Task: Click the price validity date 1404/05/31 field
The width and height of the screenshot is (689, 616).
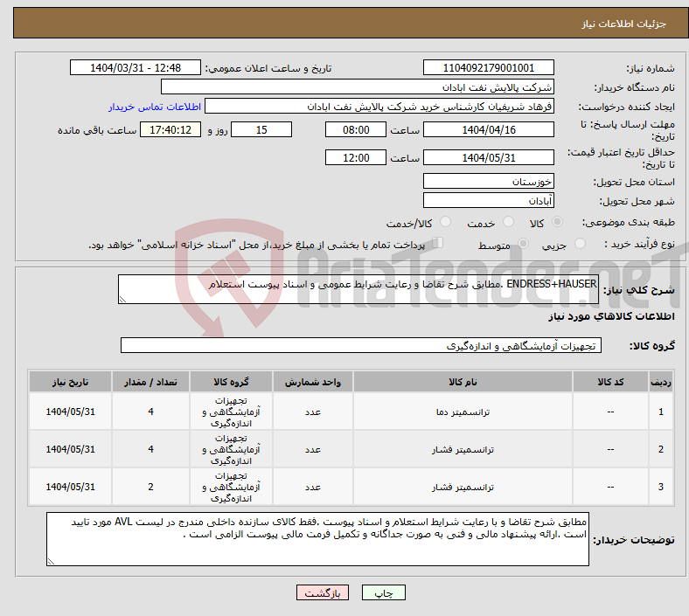Action: tap(488, 157)
